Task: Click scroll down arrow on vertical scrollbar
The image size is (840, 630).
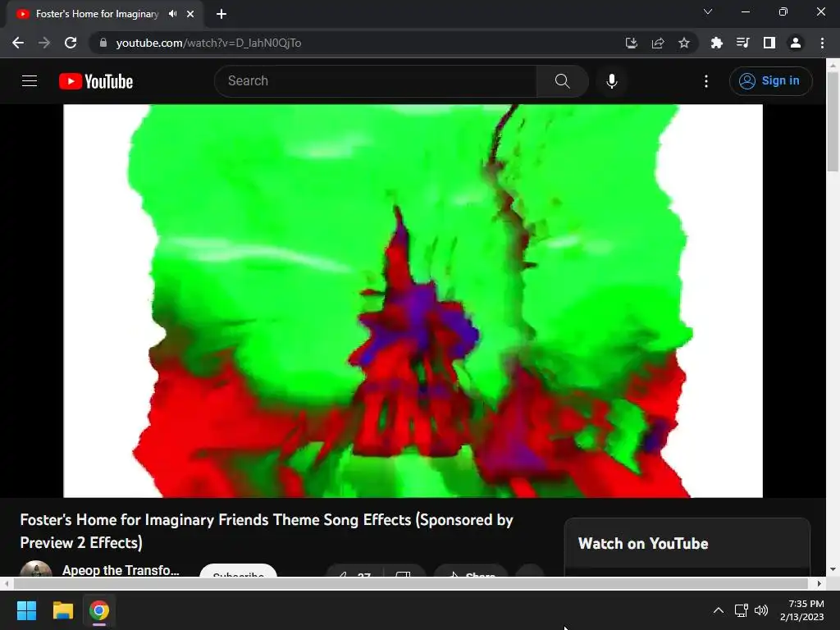Action: click(x=833, y=569)
